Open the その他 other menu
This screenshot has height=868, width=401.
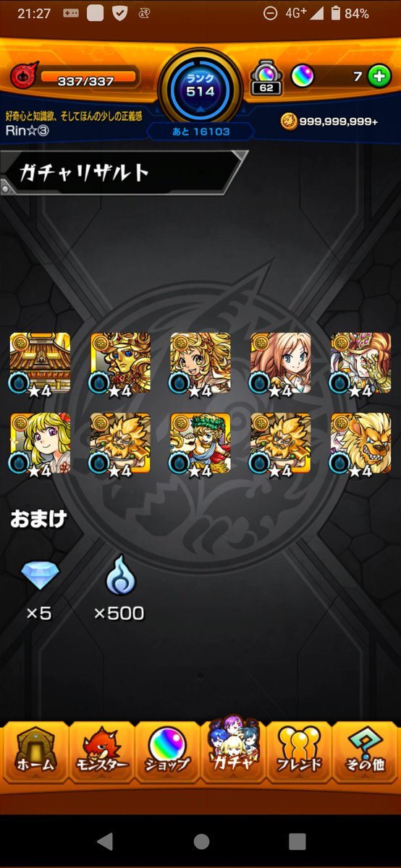pos(366,753)
